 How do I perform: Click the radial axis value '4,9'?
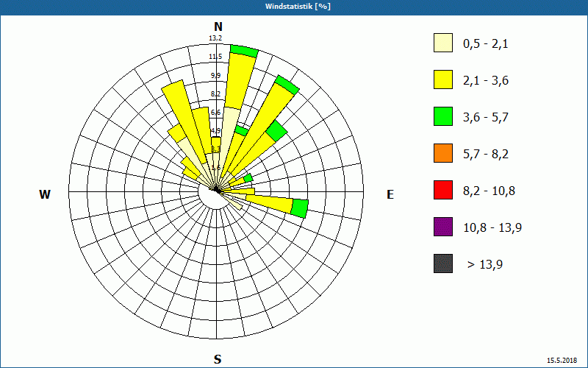tap(215, 131)
